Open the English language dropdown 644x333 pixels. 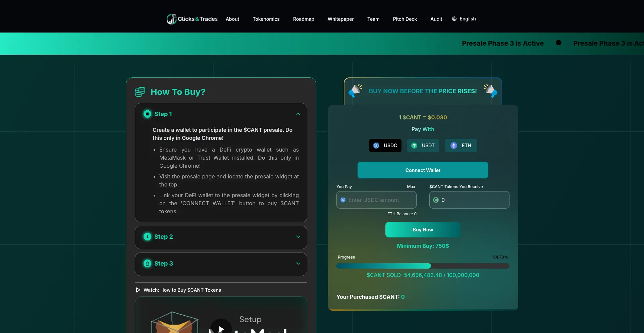[x=464, y=19]
